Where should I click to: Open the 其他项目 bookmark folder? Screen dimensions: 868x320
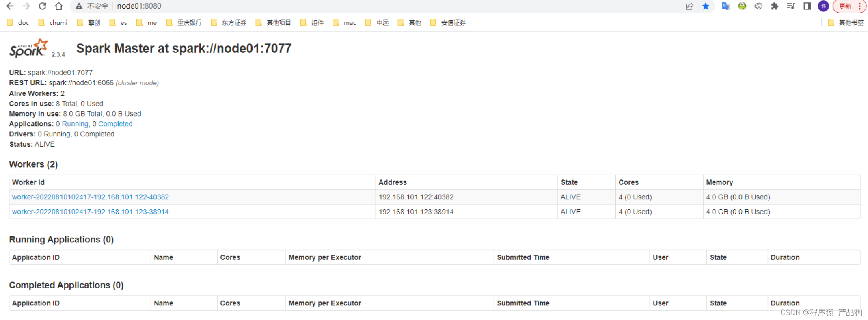pyautogui.click(x=274, y=23)
